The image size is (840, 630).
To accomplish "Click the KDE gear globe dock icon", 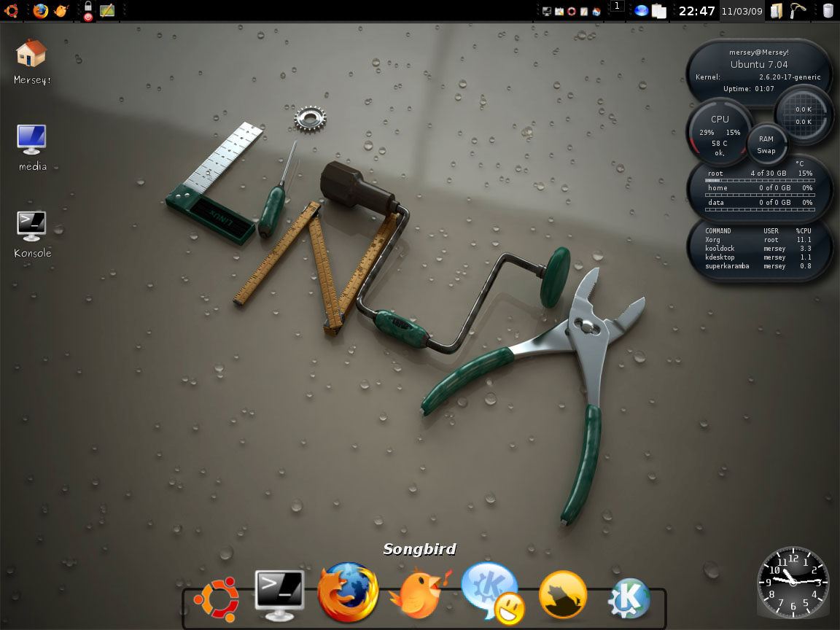I will pos(629,599).
